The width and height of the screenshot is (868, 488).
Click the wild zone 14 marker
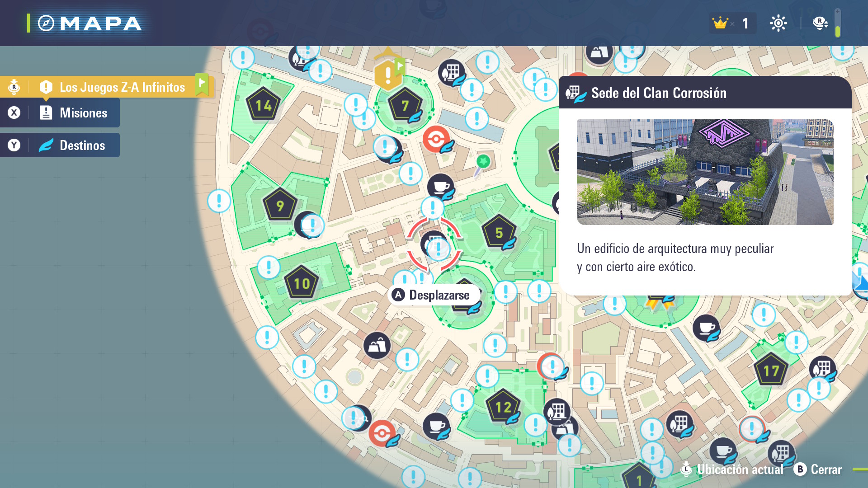(x=263, y=105)
